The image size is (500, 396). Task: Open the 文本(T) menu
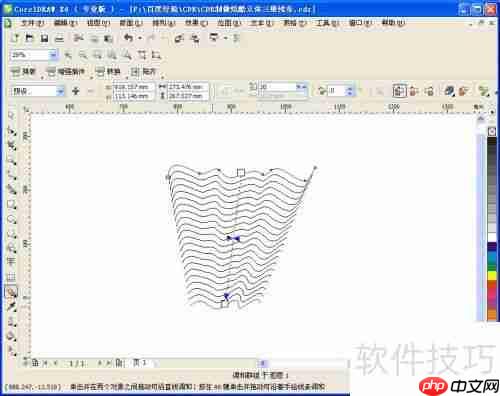point(262,23)
